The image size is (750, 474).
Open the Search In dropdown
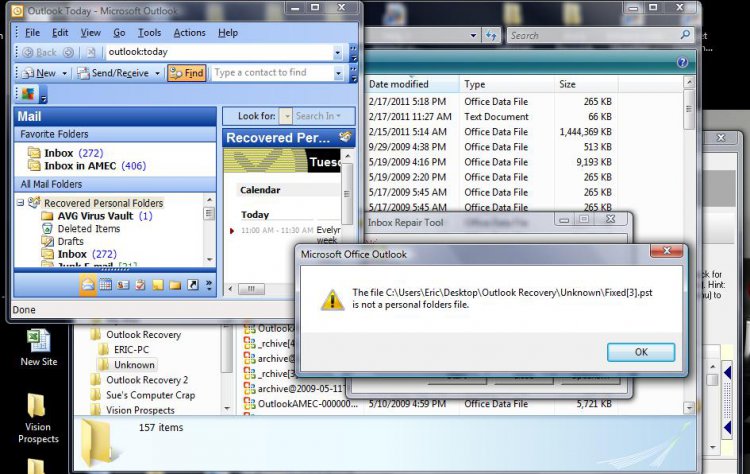point(318,116)
